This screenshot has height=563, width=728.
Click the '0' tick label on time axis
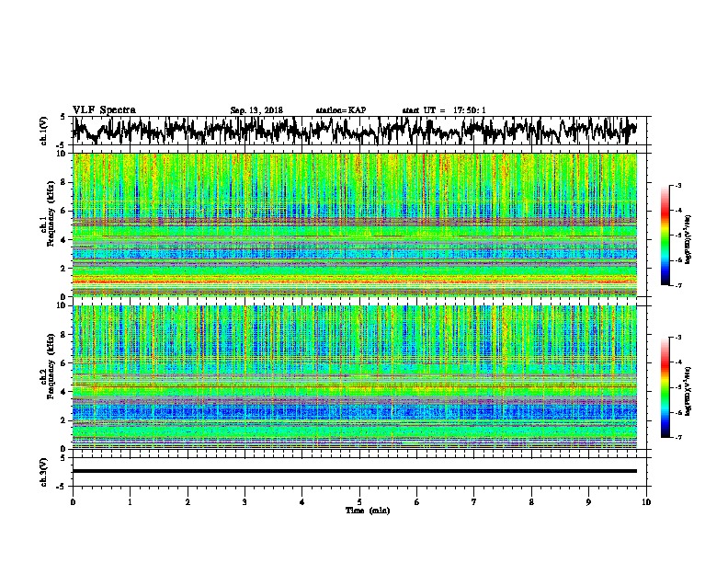coord(73,502)
